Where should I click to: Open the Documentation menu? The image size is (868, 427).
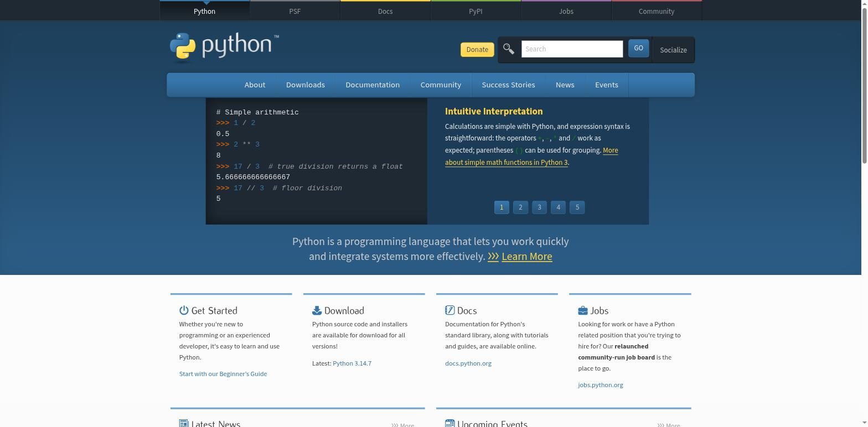[373, 85]
